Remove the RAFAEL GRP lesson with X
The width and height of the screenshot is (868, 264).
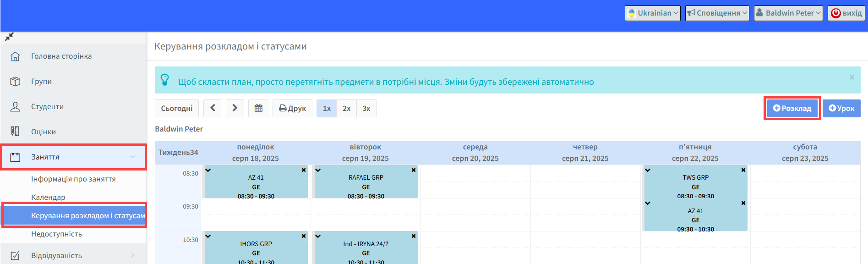(413, 170)
